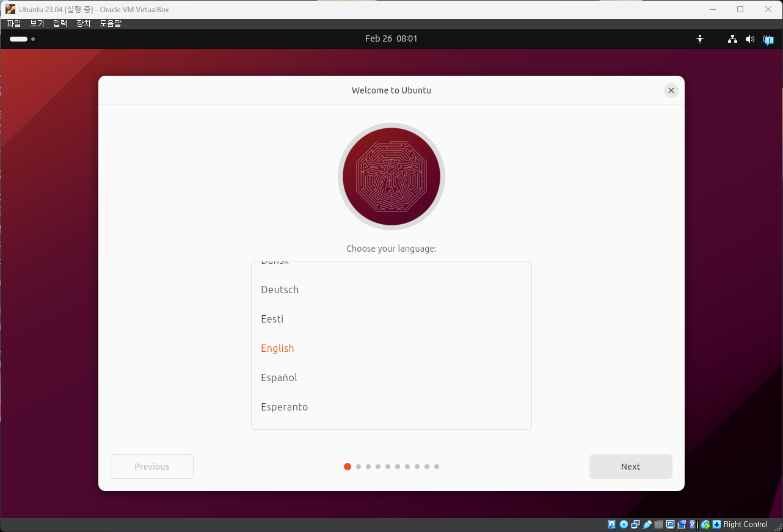783x532 pixels.
Task: Open the 도움말 menu in VirtualBox
Action: click(x=111, y=23)
